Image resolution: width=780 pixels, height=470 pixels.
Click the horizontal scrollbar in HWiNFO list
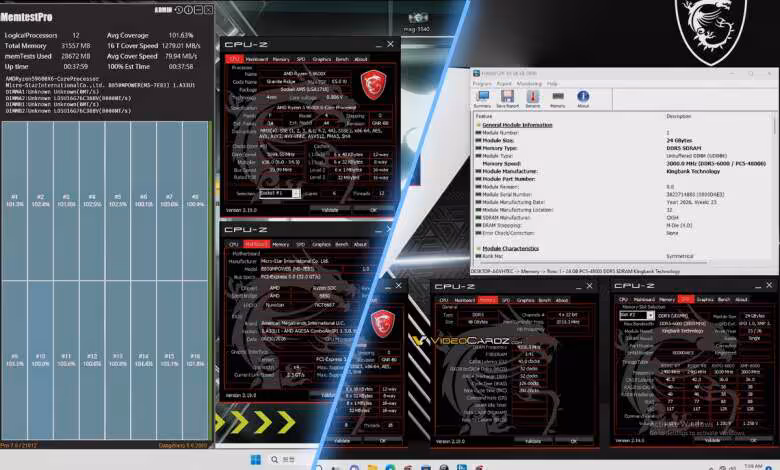pos(592,262)
